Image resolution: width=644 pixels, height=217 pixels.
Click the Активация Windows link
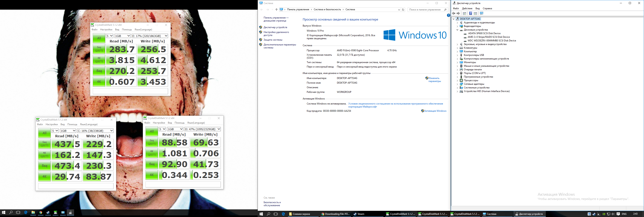435,111
